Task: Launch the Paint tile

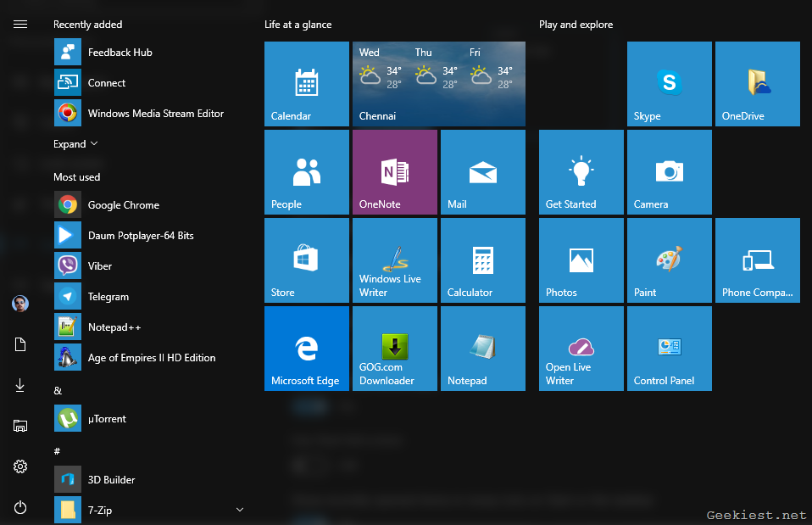Action: pyautogui.click(x=669, y=260)
